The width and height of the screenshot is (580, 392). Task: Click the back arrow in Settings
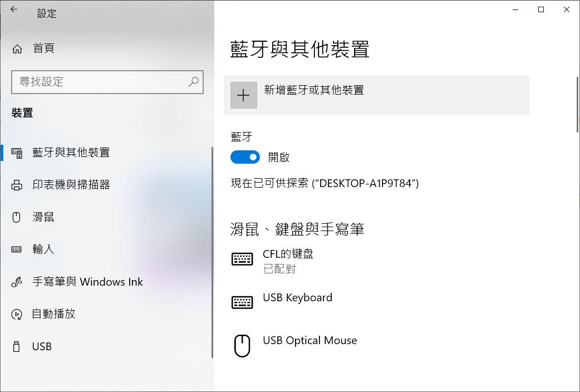pos(14,9)
